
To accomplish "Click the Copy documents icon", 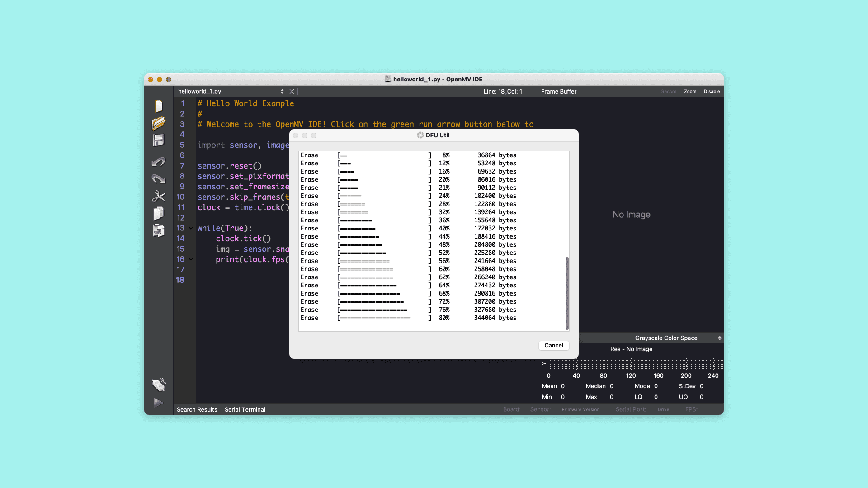I will pos(158,213).
